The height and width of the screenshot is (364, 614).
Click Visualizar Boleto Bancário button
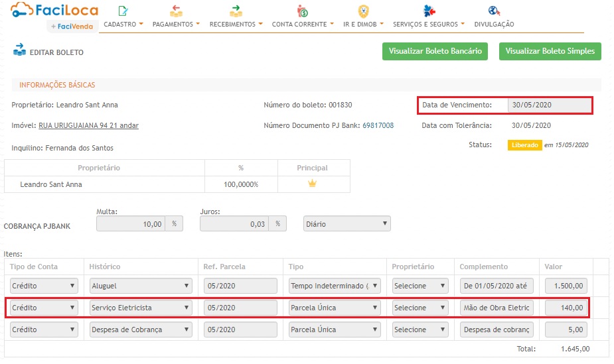[435, 51]
